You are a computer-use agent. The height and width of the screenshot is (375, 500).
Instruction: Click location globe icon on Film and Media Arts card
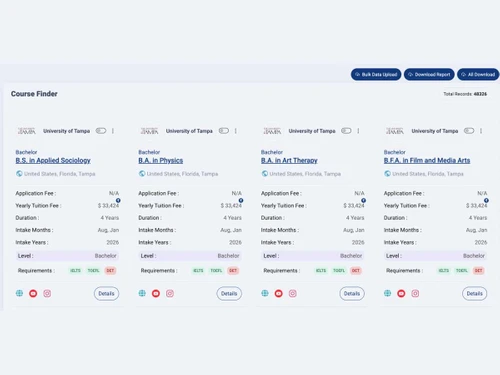tap(387, 174)
